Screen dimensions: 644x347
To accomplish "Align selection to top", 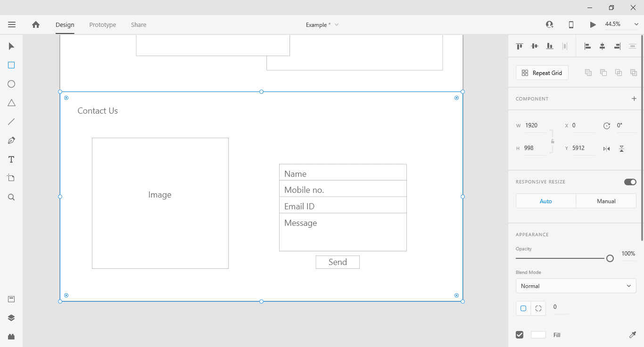I will pyautogui.click(x=520, y=46).
